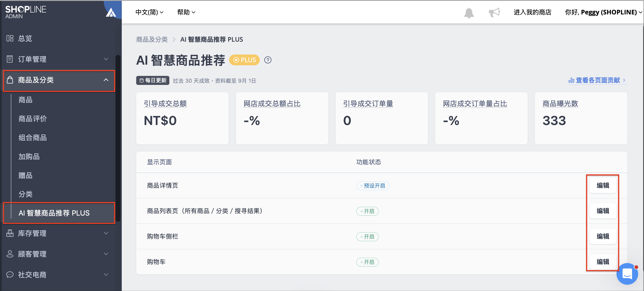Viewport: 644px width, 291px height.
Task: Click the 商品详情页 row label
Action: [163, 185]
